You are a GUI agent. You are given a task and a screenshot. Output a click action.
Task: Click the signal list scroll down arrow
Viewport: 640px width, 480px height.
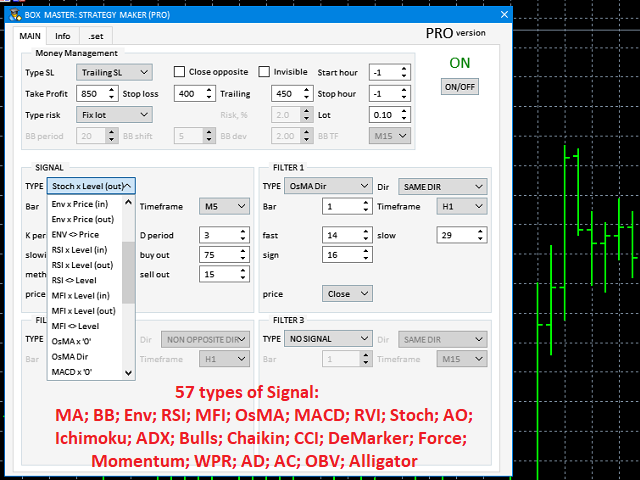click(129, 373)
